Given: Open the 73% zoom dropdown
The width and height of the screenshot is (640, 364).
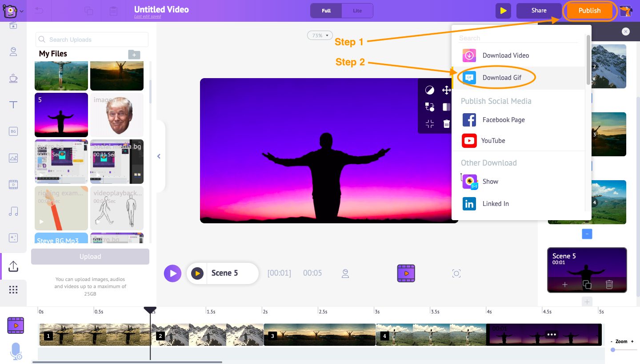Looking at the screenshot, I should (320, 36).
